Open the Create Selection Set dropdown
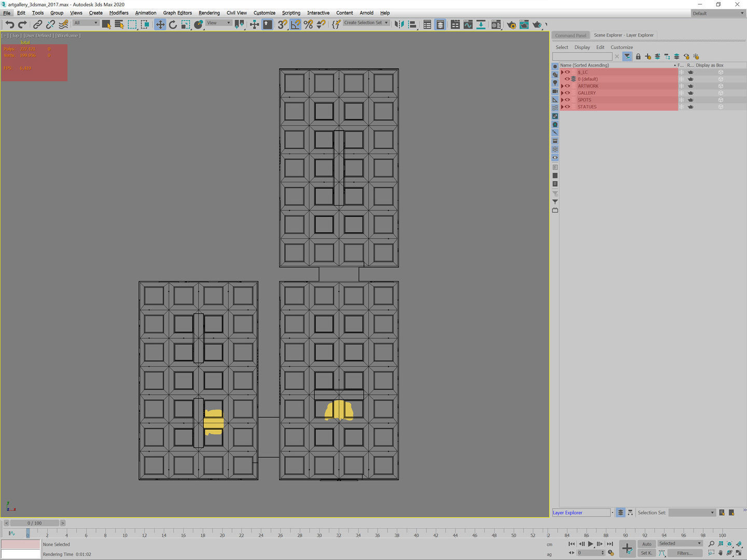The height and width of the screenshot is (560, 747). pos(366,23)
